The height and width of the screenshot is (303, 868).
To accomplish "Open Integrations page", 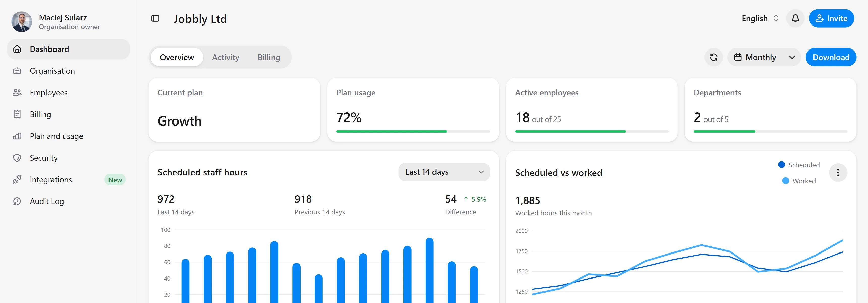I will point(68,180).
